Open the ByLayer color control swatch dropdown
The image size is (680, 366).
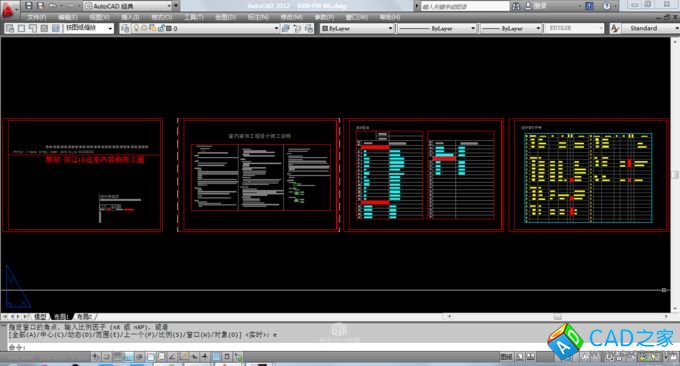357,28
